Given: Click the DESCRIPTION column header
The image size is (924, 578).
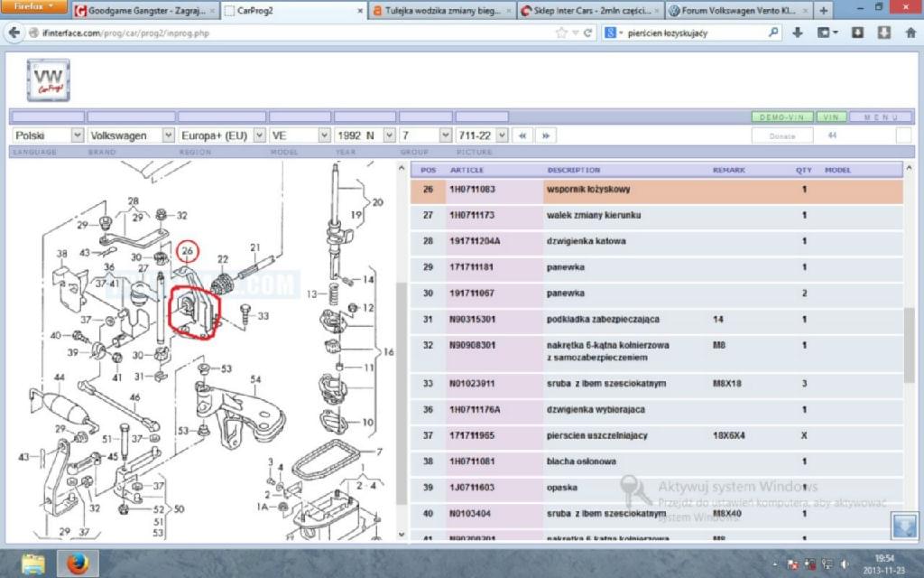Looking at the screenshot, I should [x=573, y=170].
